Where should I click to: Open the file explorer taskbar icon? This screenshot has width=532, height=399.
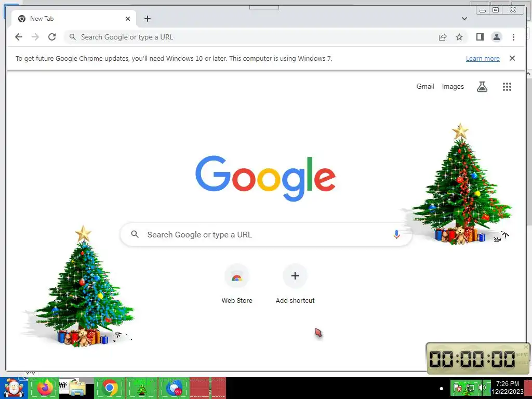click(x=76, y=388)
